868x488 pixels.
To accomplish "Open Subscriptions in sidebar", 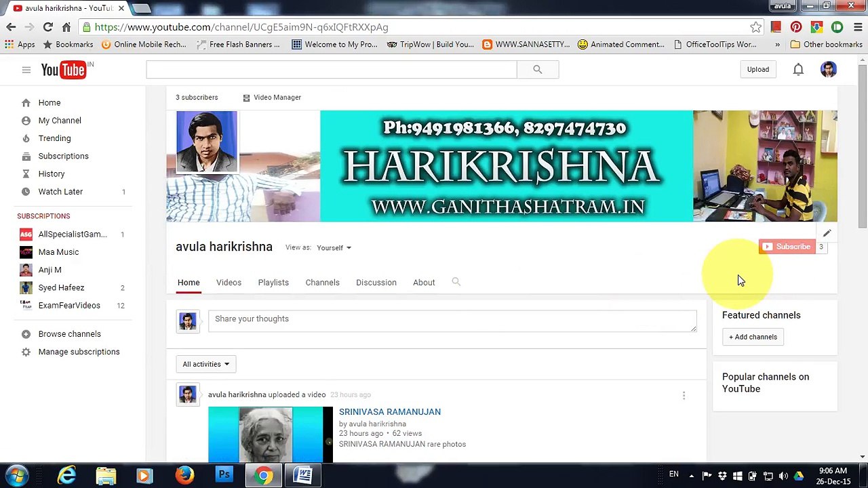I will point(63,156).
